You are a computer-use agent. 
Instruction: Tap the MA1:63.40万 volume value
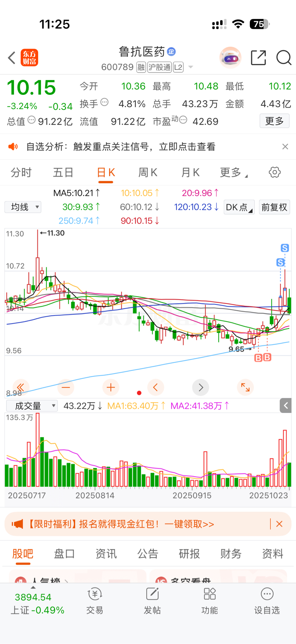pos(136,406)
